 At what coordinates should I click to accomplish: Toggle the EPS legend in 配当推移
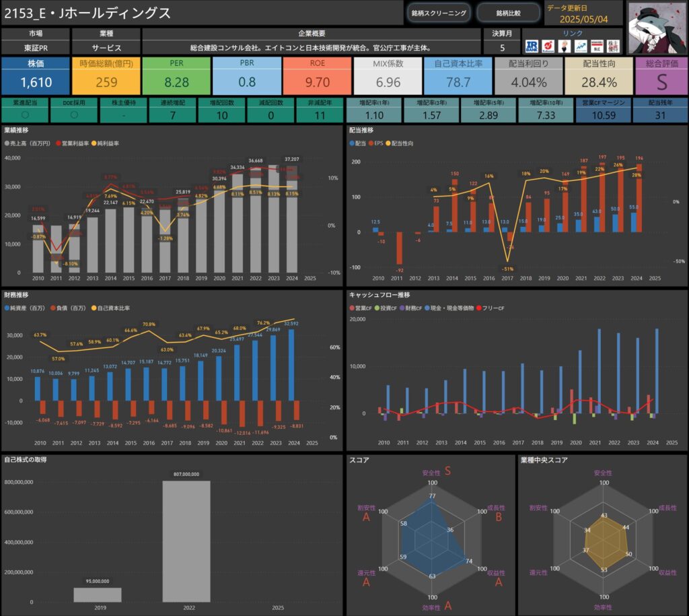tap(375, 143)
